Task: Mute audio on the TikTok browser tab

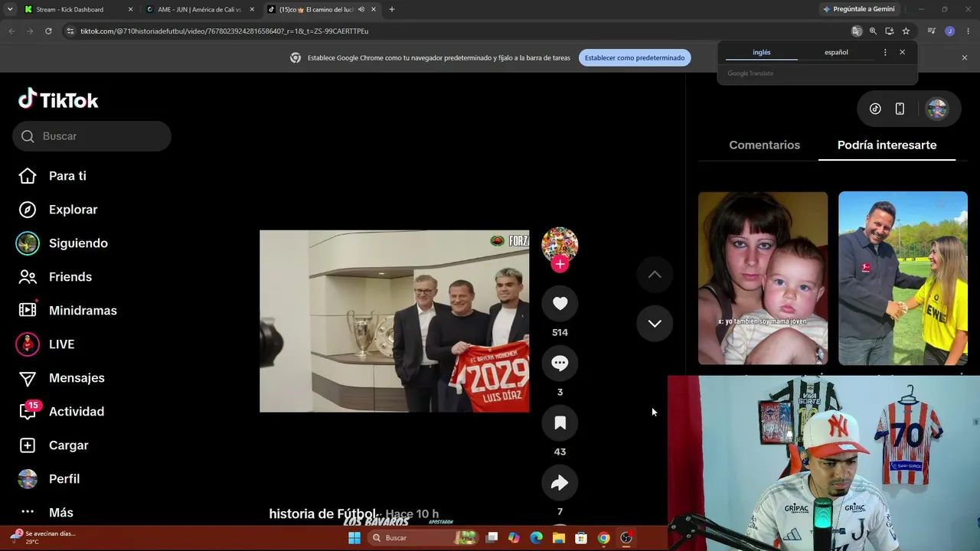Action: click(361, 9)
